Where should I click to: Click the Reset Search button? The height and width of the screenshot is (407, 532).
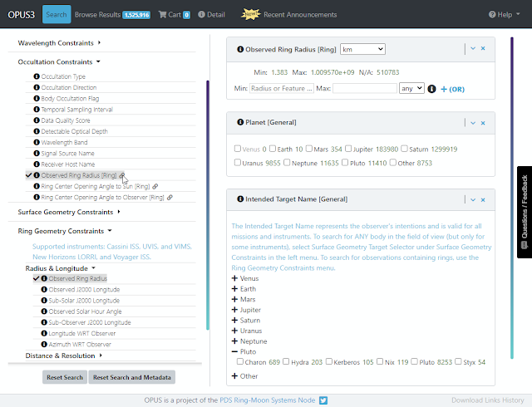(x=65, y=377)
